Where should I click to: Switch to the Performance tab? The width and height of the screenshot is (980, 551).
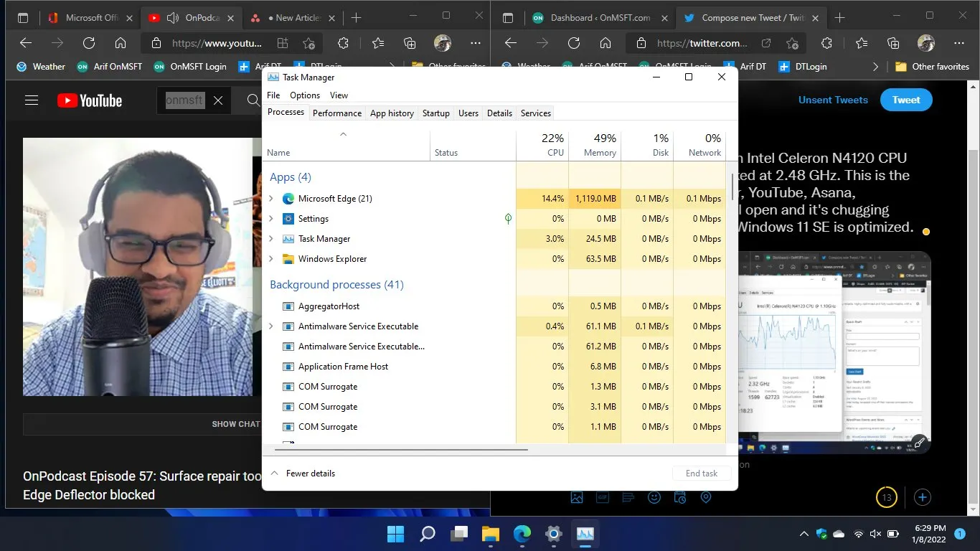point(336,113)
